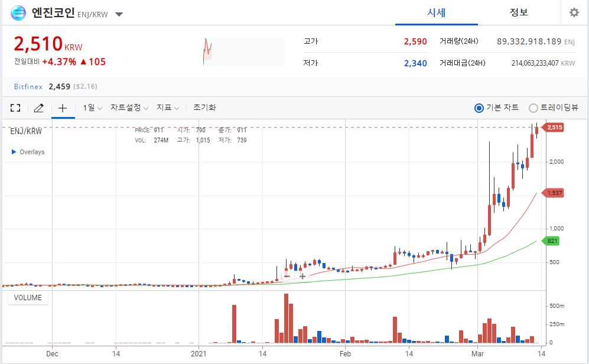Click the 821 green moving average tag
The image size is (589, 364).
click(x=551, y=240)
